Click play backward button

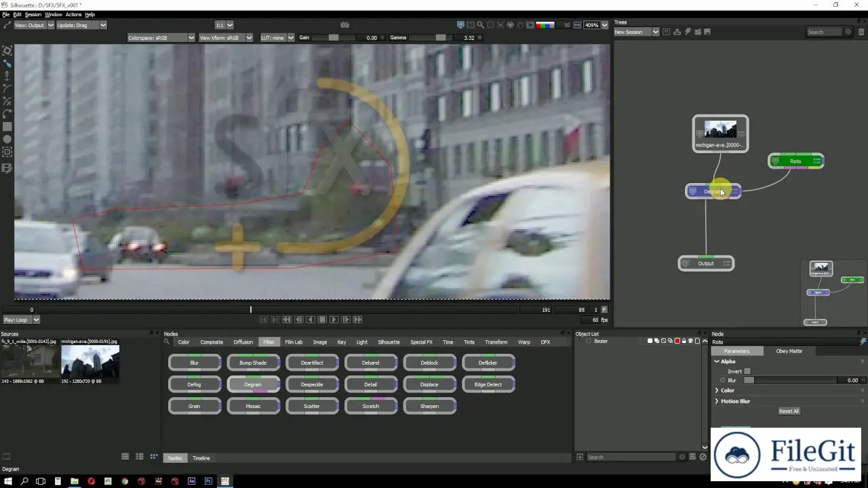[x=311, y=319]
